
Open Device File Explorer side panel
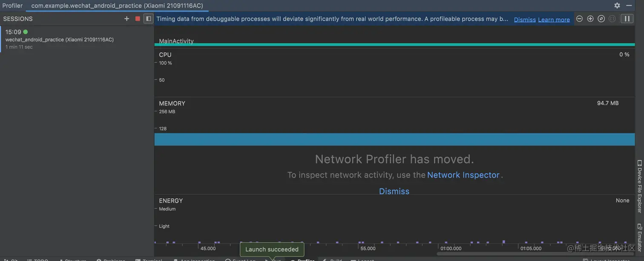coord(639,186)
